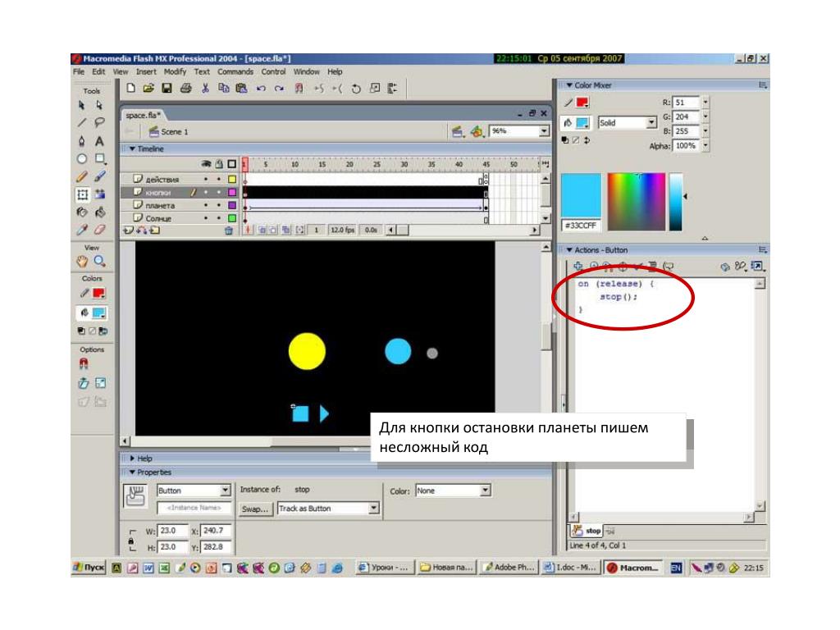Click Add script plus icon in Actions
This screenshot has height=630, width=840.
click(578, 266)
